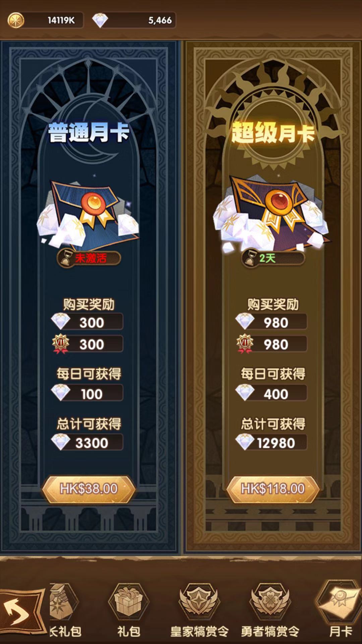This screenshot has height=644, width=362.
Task: Tap the 未激活 status badge
Action: 89,258
